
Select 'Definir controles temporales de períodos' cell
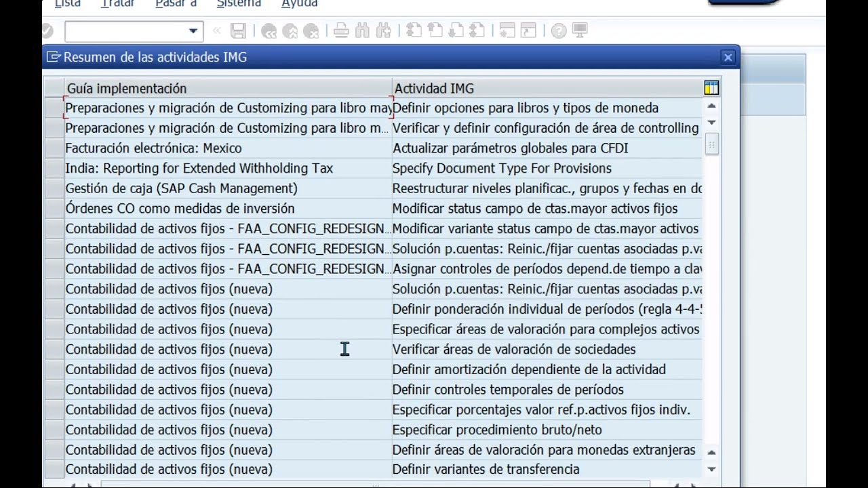click(547, 389)
